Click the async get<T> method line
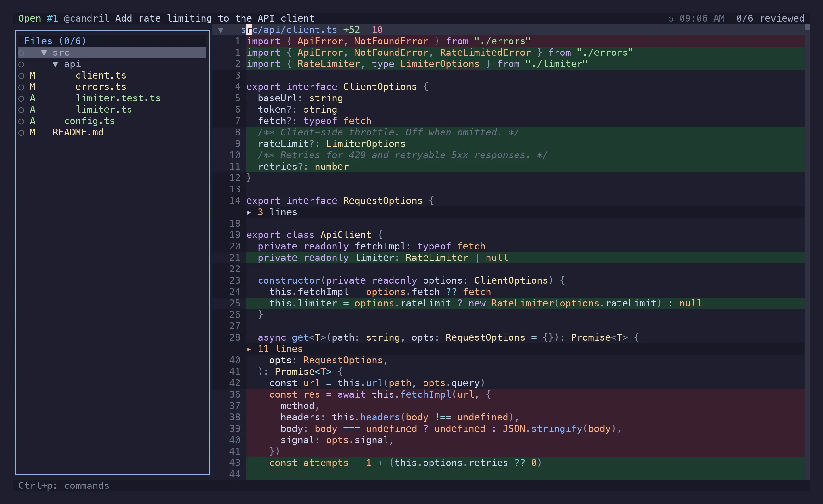Viewport: 823px width, 504px height. pyautogui.click(x=525, y=338)
